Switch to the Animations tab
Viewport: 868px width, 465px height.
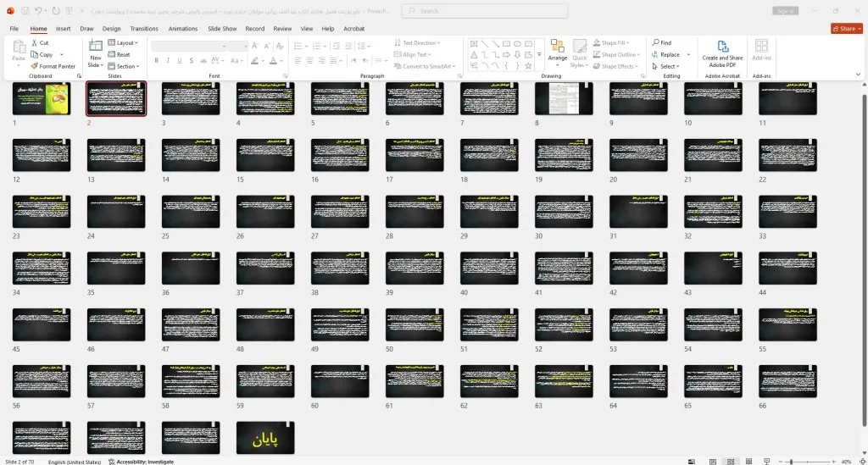point(183,29)
